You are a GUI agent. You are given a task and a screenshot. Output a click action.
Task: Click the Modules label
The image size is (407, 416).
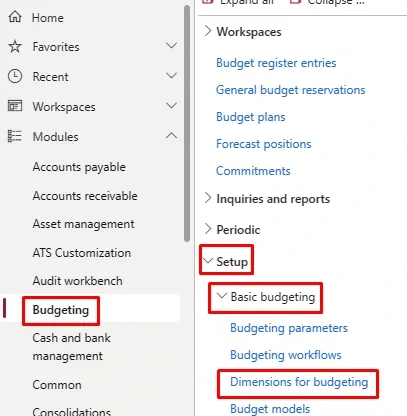click(56, 137)
